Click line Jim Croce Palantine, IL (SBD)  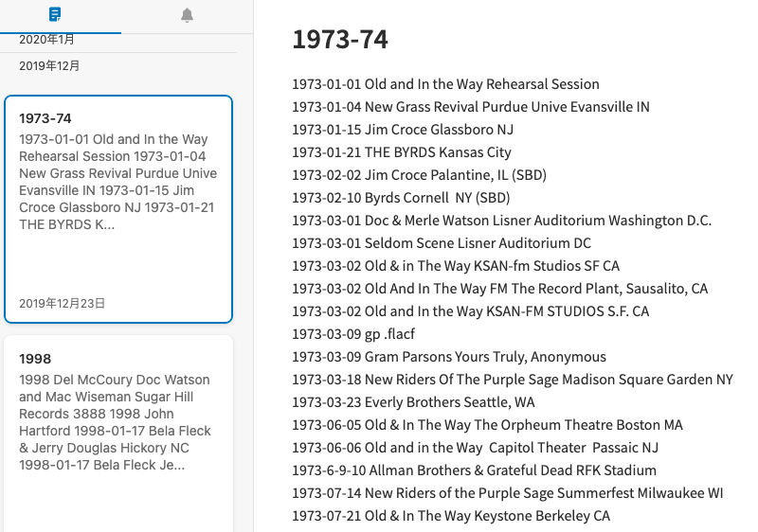[419, 175]
